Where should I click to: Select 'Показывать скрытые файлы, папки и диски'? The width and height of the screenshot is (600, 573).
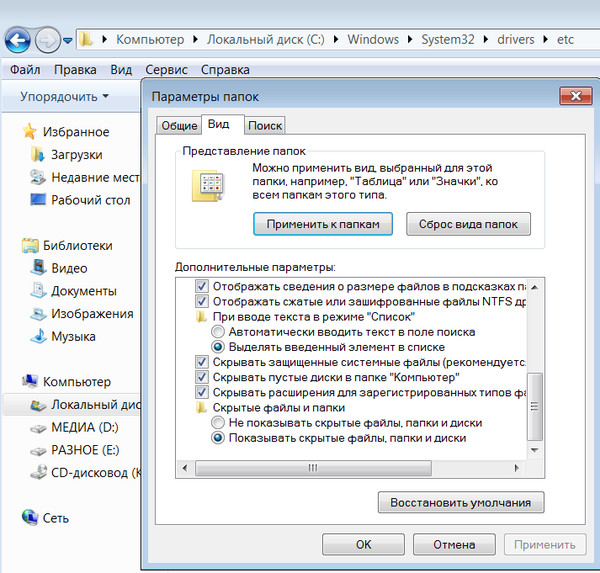click(x=218, y=438)
